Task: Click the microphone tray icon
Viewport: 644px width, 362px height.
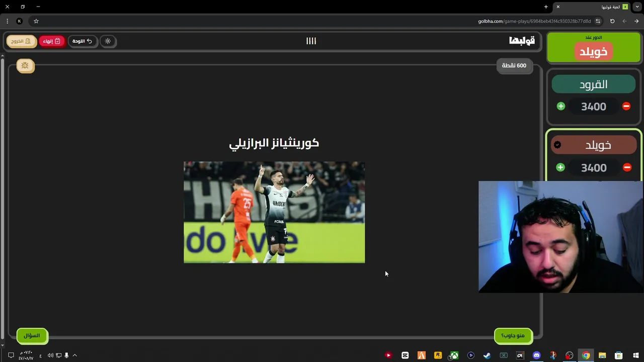Action: (66, 355)
